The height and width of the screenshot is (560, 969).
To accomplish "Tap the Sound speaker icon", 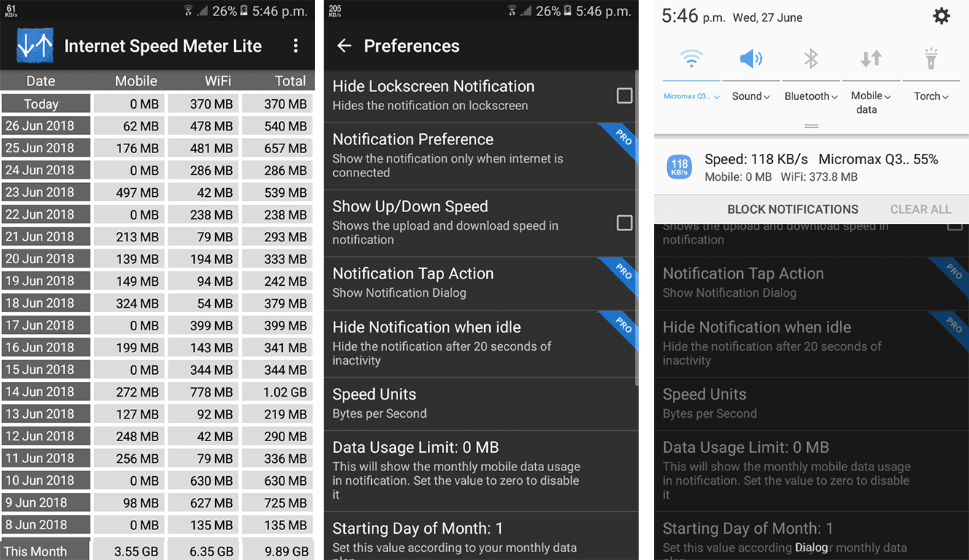I will point(750,59).
